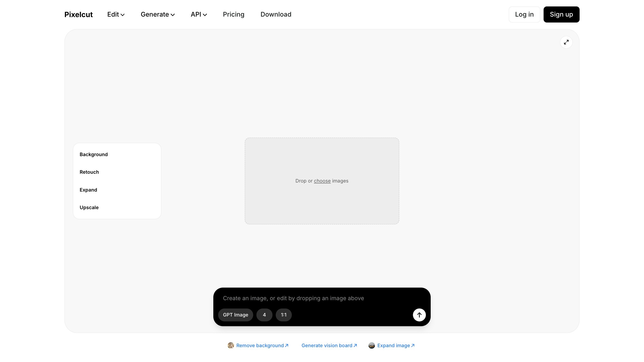Screen dimensions: 644x362
Task: Click the 'choose' images upload link
Action: (322, 181)
